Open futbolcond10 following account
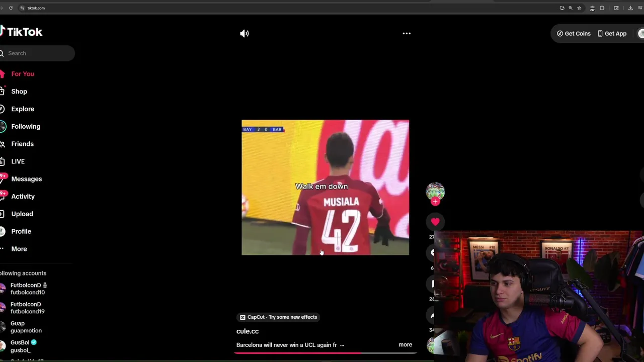This screenshot has width=644, height=362. [x=25, y=289]
